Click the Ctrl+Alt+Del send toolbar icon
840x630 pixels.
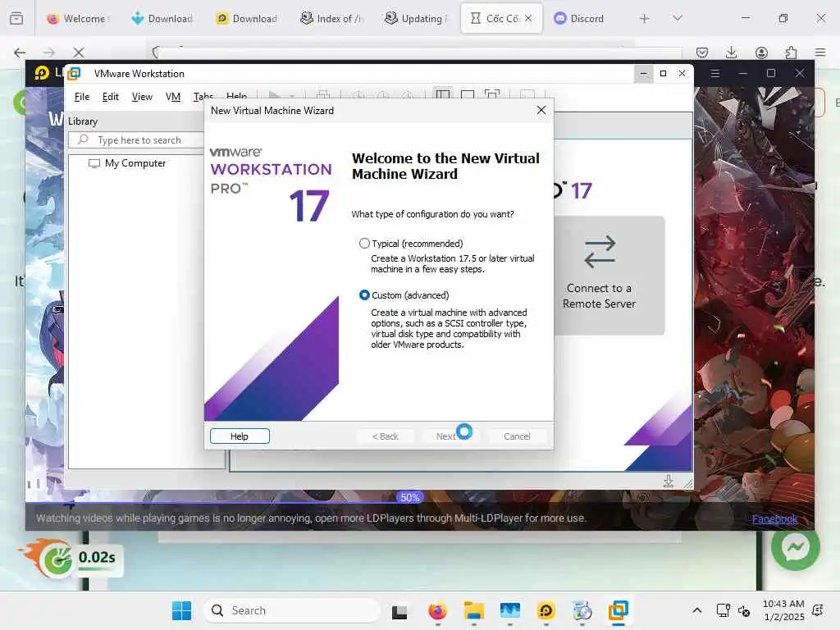pyautogui.click(x=323, y=95)
